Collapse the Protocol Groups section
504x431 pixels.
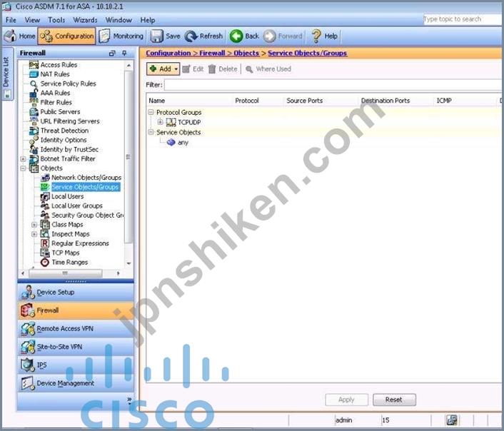151,112
